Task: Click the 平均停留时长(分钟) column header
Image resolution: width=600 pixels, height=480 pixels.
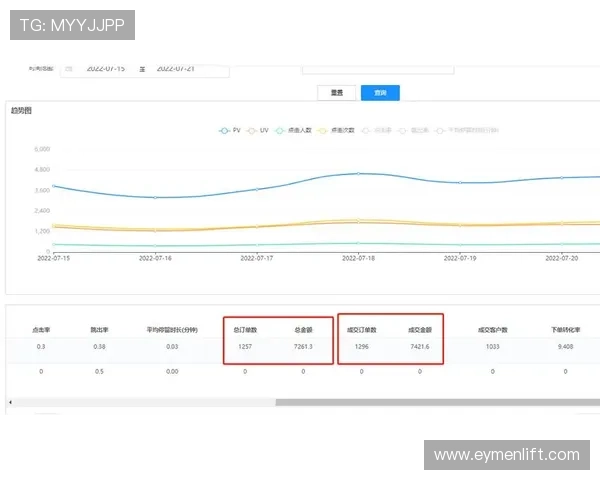Action: click(172, 330)
